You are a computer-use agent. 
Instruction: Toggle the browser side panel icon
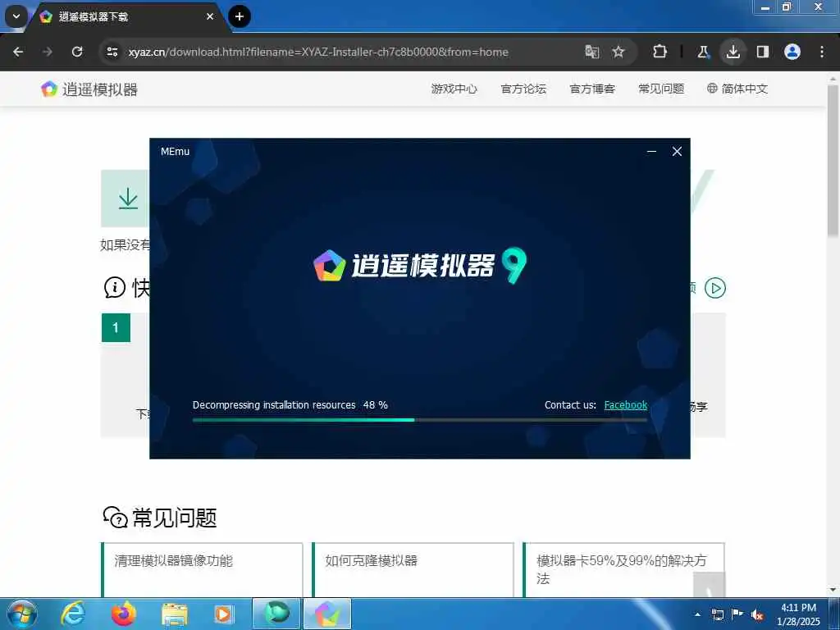point(763,52)
